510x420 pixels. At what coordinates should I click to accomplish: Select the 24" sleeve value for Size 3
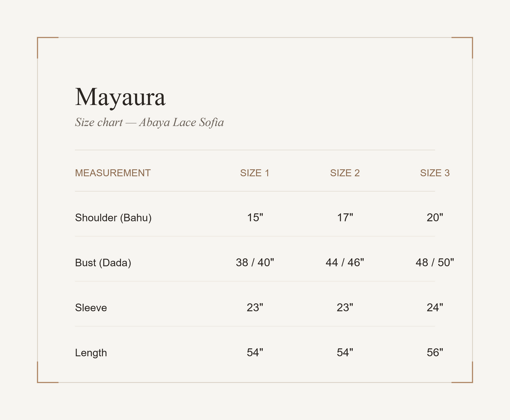pos(435,308)
